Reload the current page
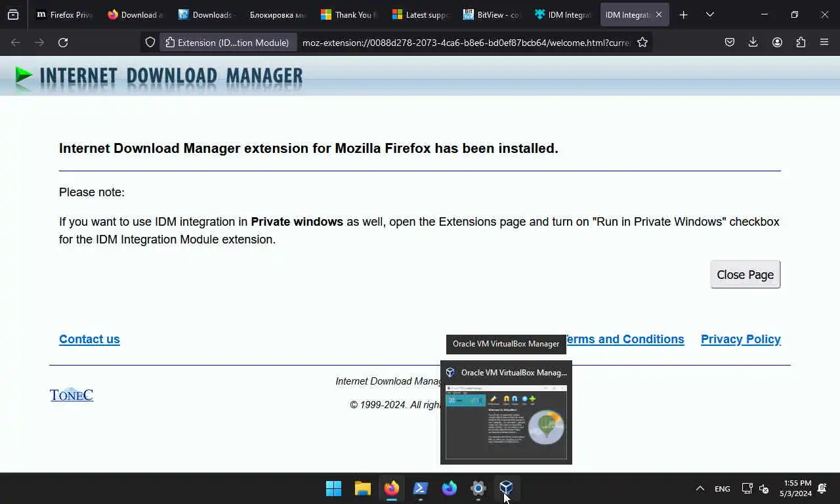Screen dimensions: 840x504 [x=63, y=43]
